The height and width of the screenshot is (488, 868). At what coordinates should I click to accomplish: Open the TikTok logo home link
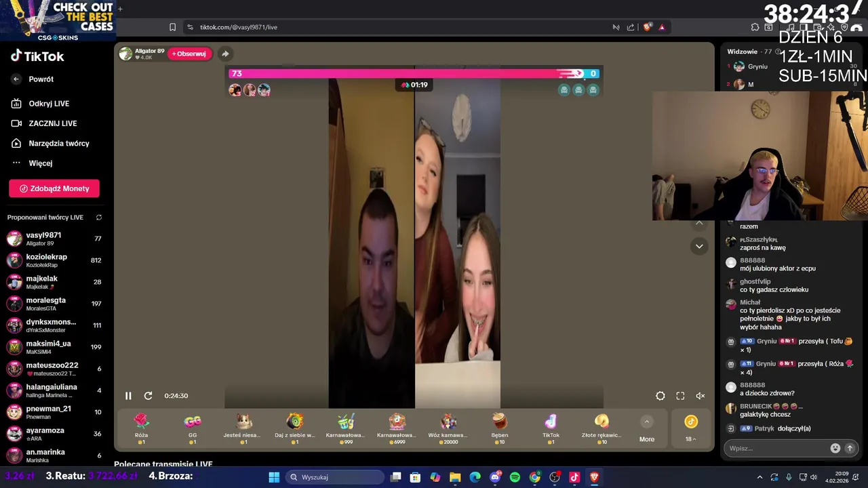click(x=37, y=56)
